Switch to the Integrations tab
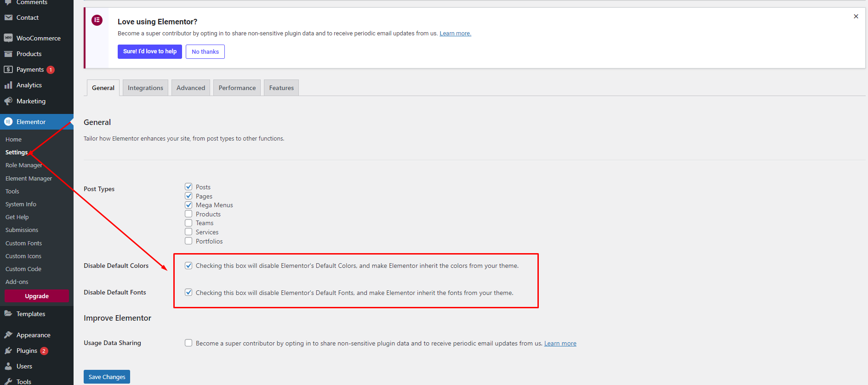The image size is (868, 385). (145, 88)
